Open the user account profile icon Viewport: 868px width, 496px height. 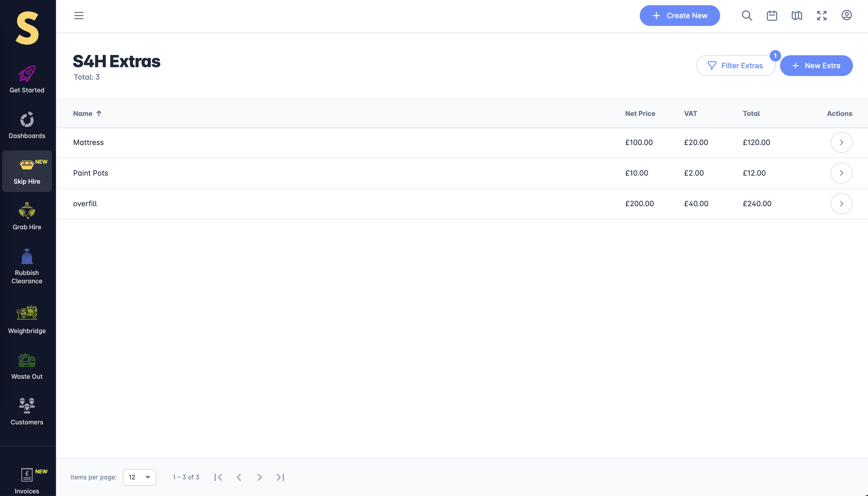(x=846, y=15)
